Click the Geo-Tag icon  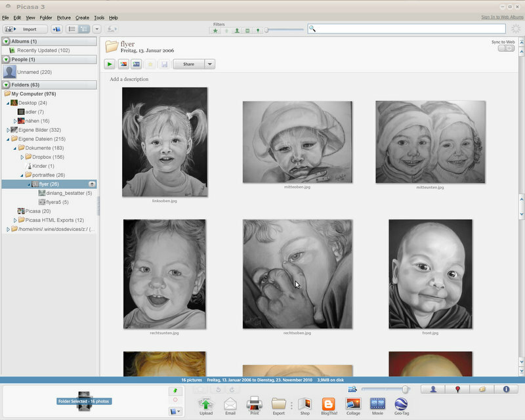point(402,406)
